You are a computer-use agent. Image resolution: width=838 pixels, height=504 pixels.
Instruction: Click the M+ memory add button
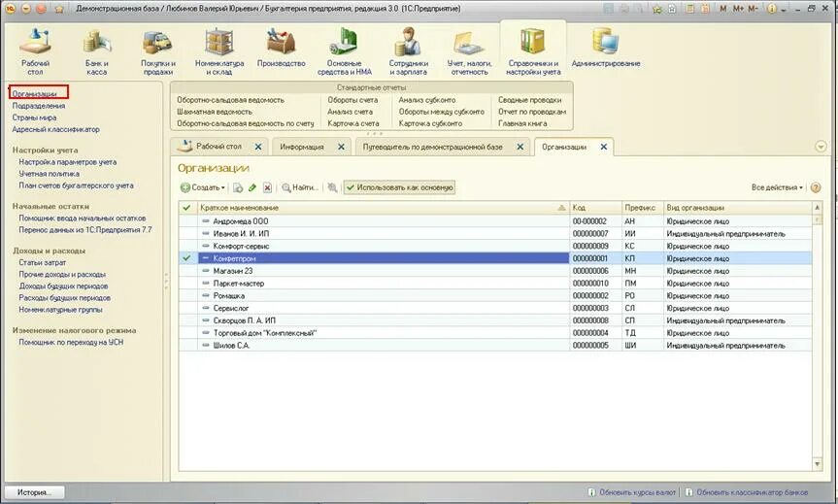pos(738,9)
